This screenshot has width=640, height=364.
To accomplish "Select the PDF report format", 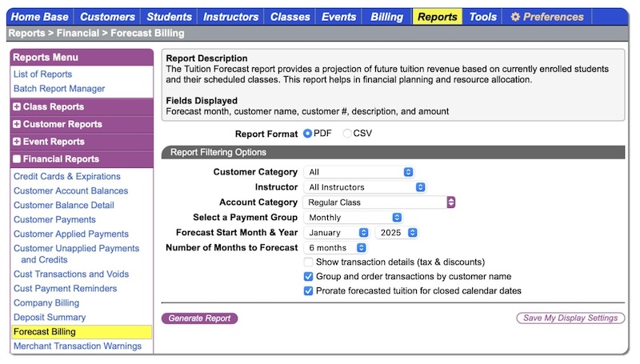I will [308, 134].
